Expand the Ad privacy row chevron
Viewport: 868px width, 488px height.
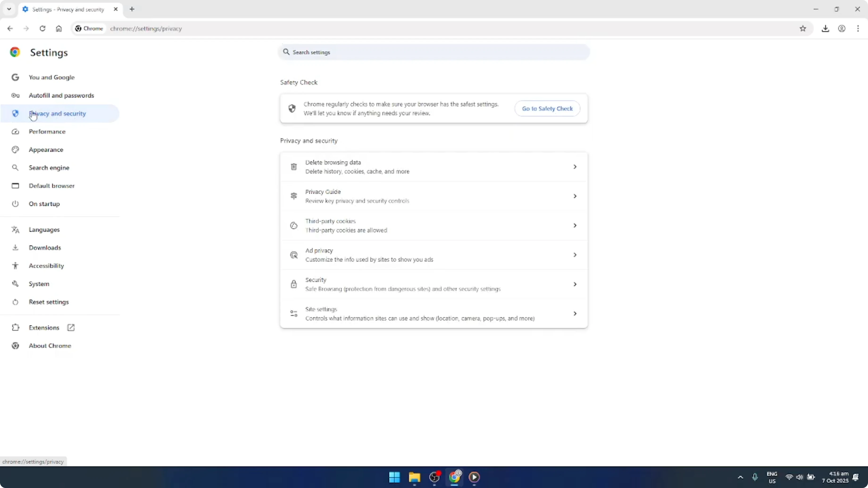click(x=575, y=255)
